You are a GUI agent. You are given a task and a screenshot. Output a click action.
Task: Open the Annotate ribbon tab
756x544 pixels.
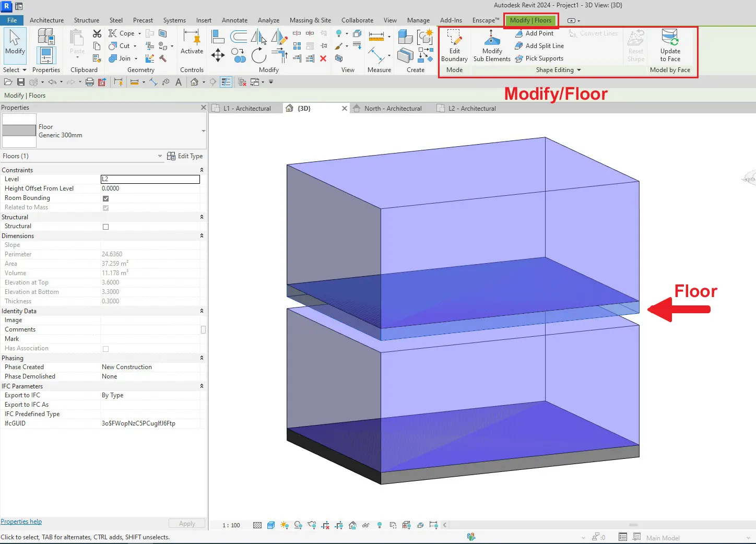[234, 20]
